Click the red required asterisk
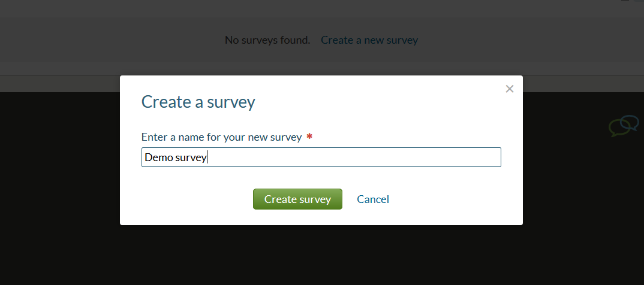 (309, 137)
